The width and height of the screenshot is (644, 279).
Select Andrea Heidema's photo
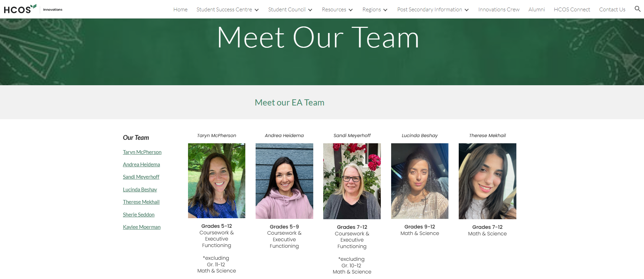tap(284, 181)
